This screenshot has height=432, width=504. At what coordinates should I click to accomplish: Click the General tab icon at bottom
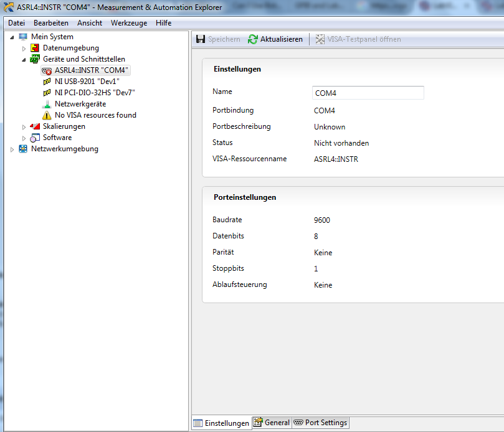coord(257,422)
